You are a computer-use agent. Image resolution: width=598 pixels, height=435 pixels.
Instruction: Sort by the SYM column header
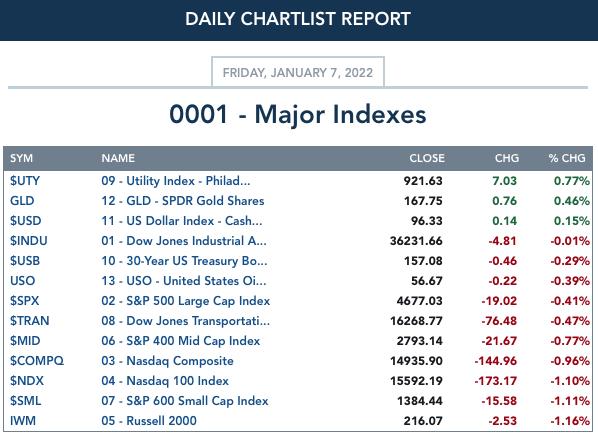[21, 158]
